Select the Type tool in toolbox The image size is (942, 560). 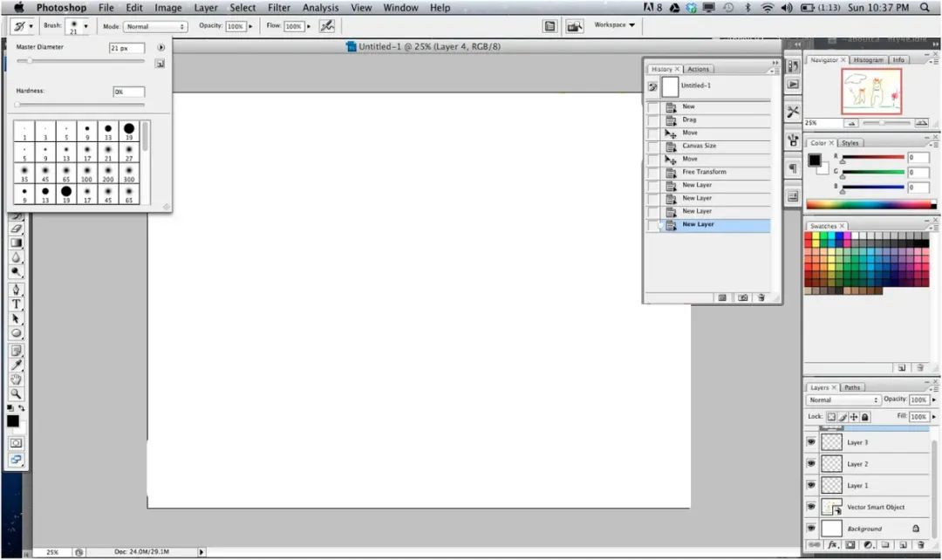point(17,304)
